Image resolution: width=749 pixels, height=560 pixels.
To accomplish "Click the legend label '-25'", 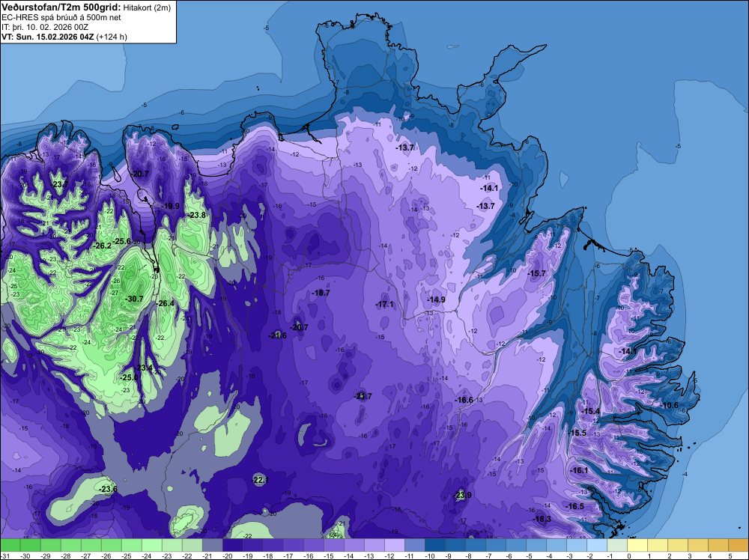I will tap(126, 556).
